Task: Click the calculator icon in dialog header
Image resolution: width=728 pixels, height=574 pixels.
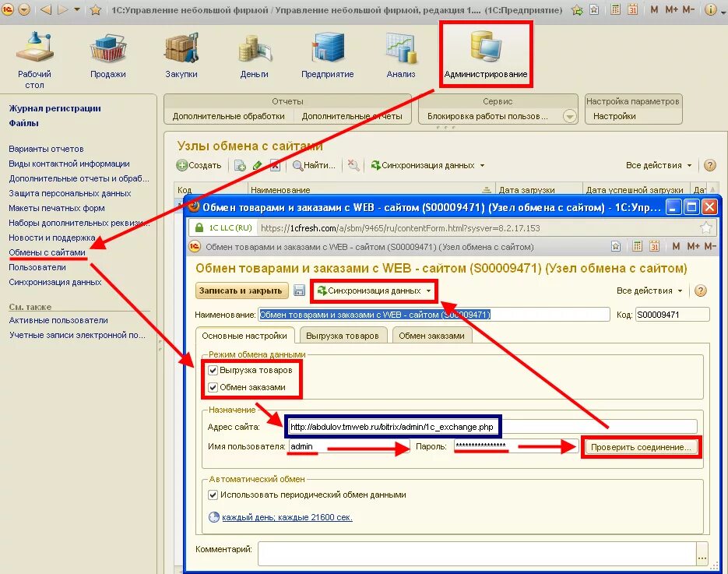Action: pos(637,247)
